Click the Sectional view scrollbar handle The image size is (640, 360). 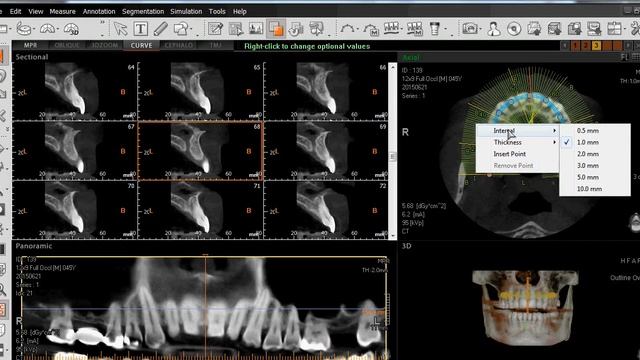pyautogui.click(x=392, y=156)
